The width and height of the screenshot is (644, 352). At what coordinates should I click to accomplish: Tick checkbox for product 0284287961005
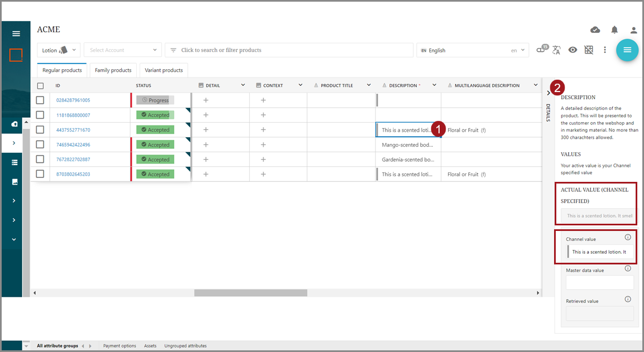pyautogui.click(x=40, y=100)
